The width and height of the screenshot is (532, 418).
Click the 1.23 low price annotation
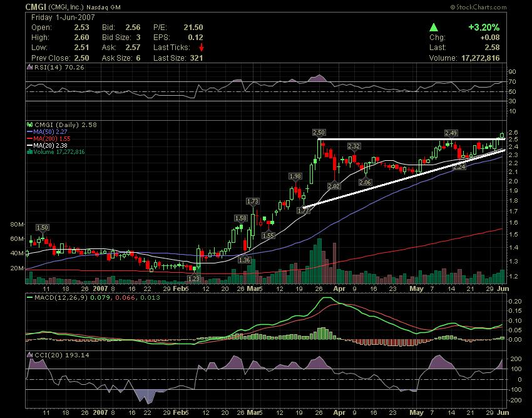tap(194, 278)
